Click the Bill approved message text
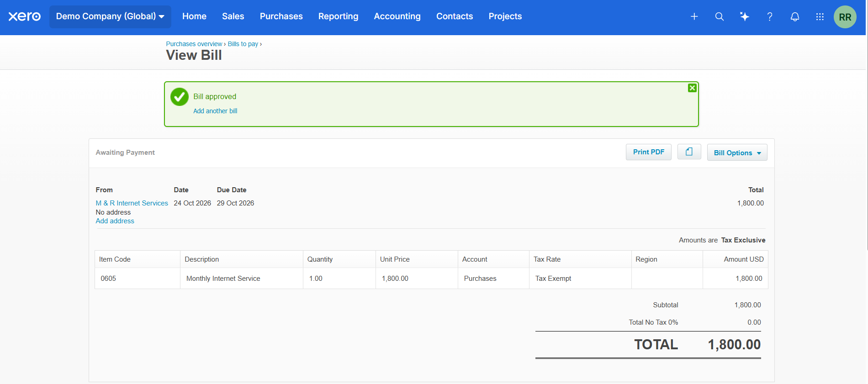The height and width of the screenshot is (384, 868). [215, 97]
